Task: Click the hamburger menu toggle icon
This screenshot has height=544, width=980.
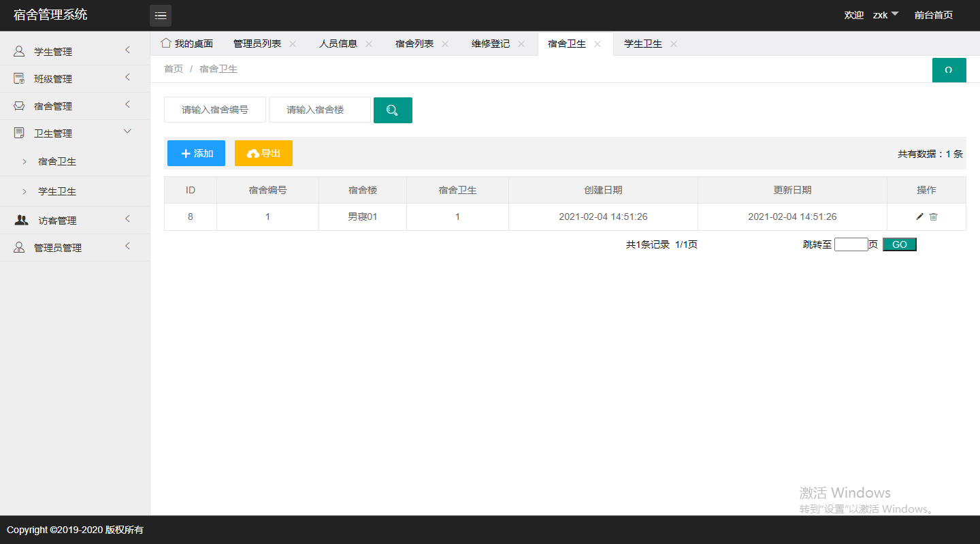Action: 161,16
